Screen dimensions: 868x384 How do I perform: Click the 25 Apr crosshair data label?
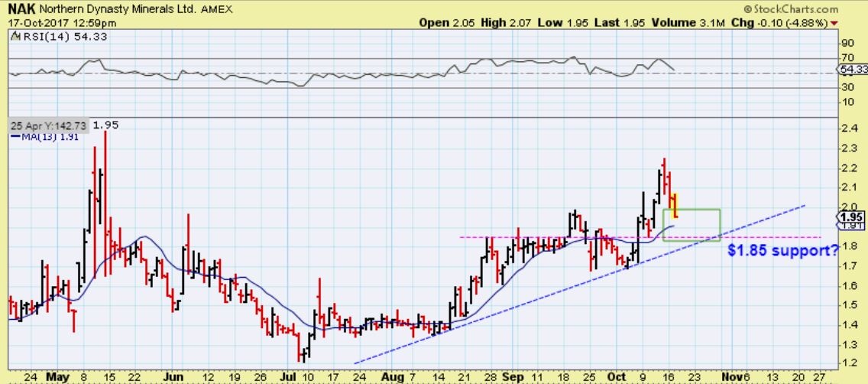tap(49, 125)
